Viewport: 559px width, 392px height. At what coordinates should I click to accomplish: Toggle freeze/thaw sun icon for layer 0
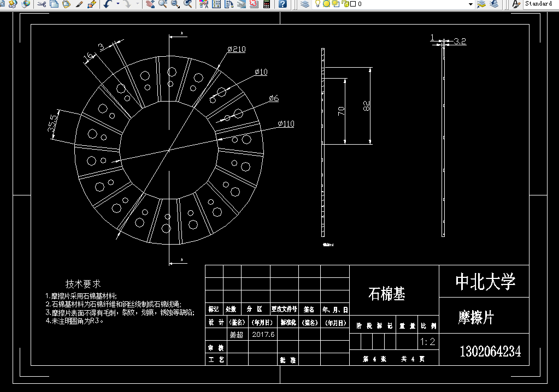coord(326,4)
